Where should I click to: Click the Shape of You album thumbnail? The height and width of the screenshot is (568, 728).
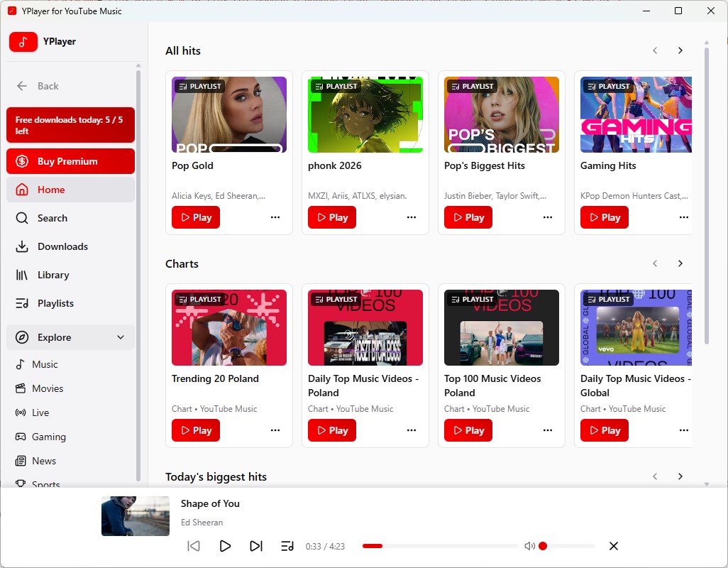[x=136, y=516]
